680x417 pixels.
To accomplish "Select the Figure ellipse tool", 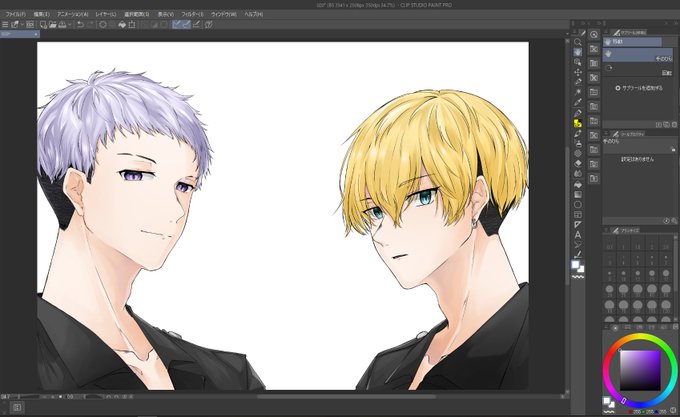I will pyautogui.click(x=578, y=205).
